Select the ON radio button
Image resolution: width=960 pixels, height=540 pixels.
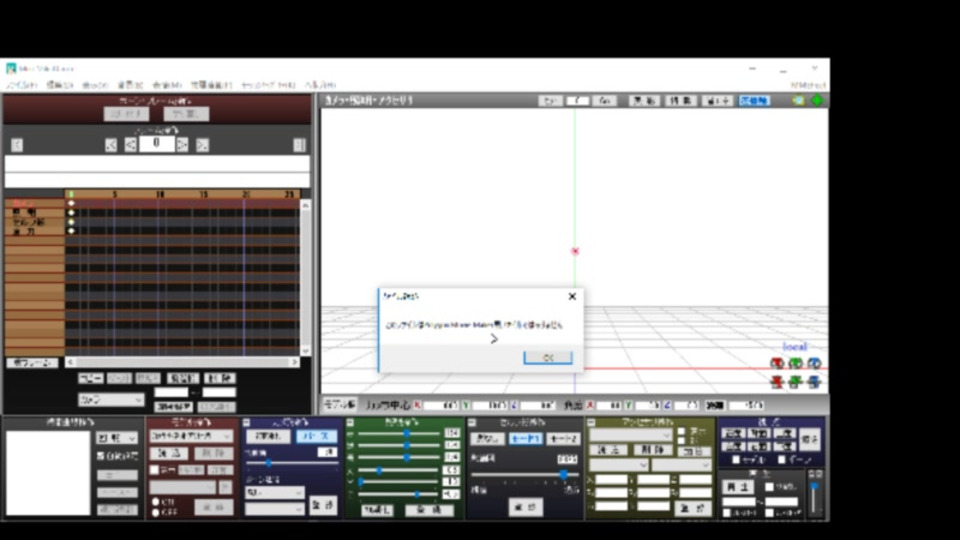pos(156,502)
